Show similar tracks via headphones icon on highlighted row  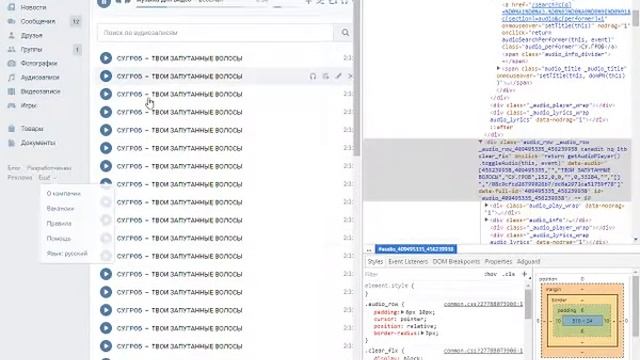[x=313, y=76]
